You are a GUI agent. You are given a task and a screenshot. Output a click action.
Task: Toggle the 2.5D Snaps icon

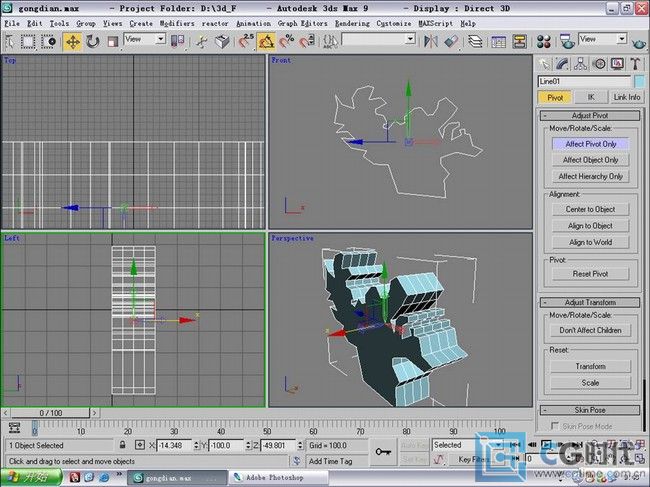coord(246,42)
